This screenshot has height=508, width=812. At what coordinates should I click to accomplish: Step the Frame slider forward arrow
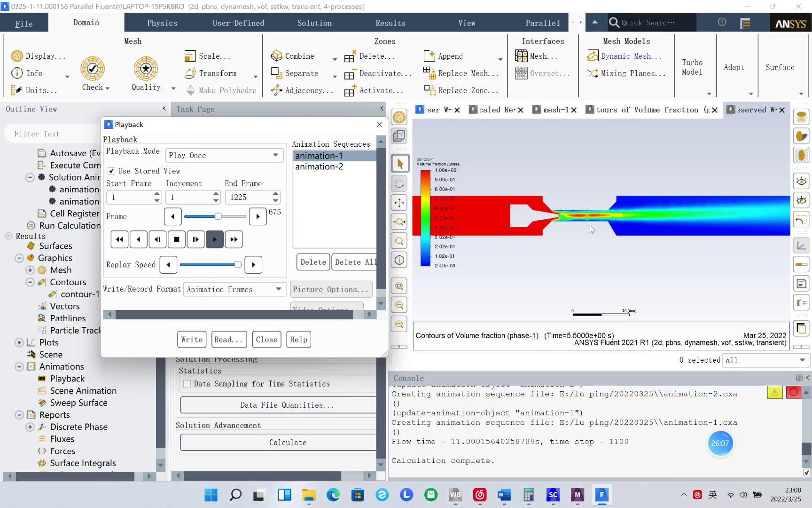pyautogui.click(x=258, y=216)
